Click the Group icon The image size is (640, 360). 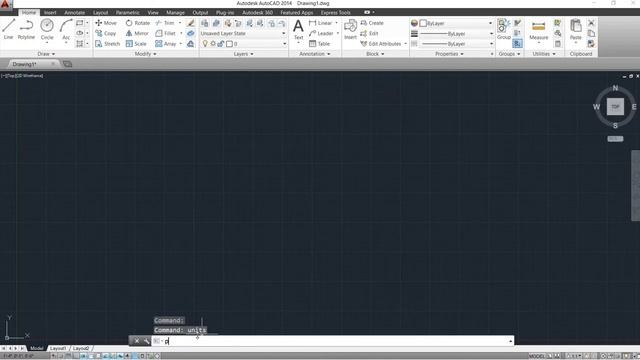[x=504, y=29]
